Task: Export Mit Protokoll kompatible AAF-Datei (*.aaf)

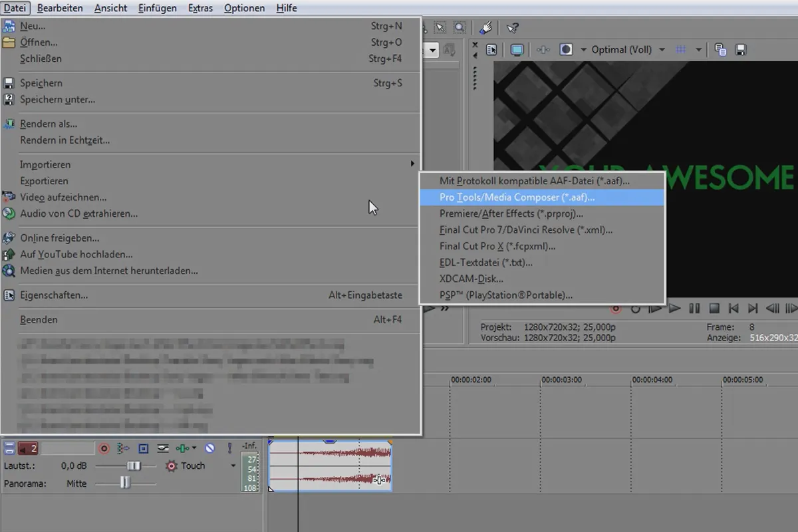Action: pyautogui.click(x=542, y=181)
